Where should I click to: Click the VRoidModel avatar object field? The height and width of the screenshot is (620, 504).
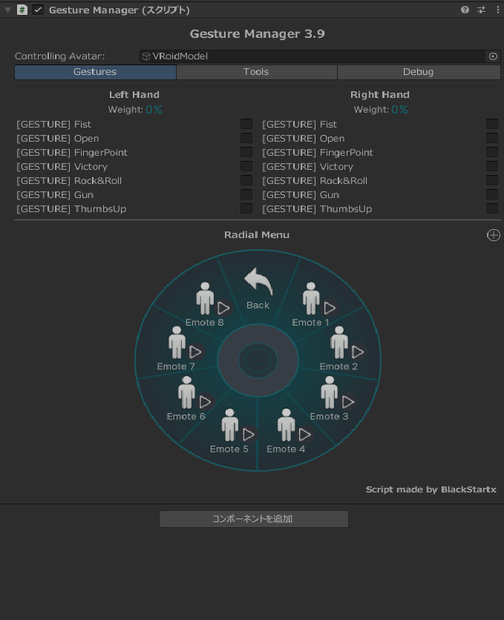pyautogui.click(x=312, y=57)
